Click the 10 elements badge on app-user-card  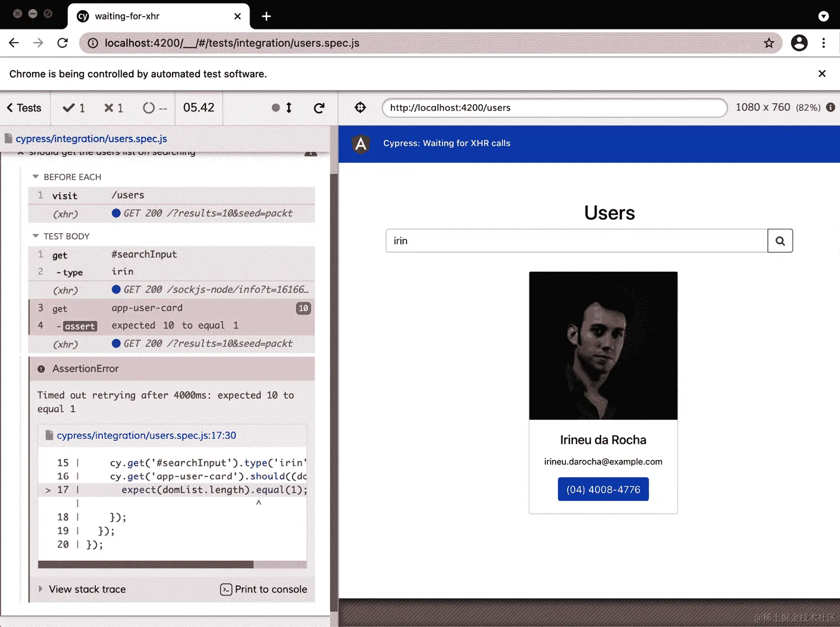tap(303, 308)
